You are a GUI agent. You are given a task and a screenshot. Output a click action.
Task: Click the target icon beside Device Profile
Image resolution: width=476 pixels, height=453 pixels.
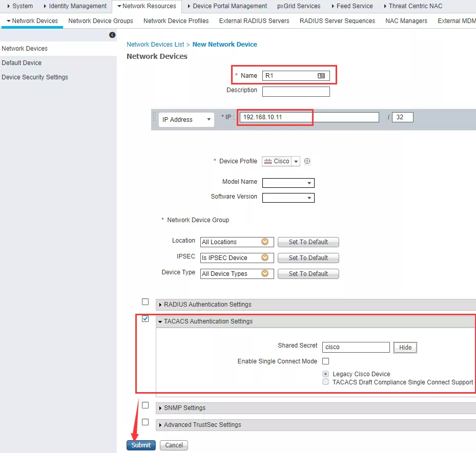click(x=307, y=161)
